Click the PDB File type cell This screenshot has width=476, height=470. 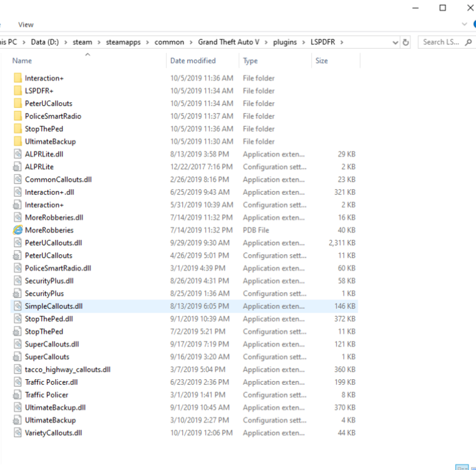click(x=256, y=230)
